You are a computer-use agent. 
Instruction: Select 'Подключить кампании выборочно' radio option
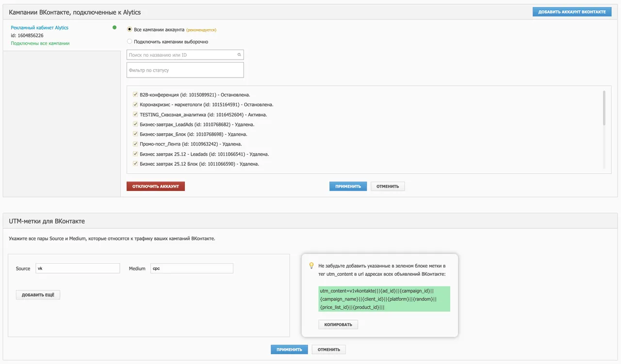pyautogui.click(x=130, y=42)
